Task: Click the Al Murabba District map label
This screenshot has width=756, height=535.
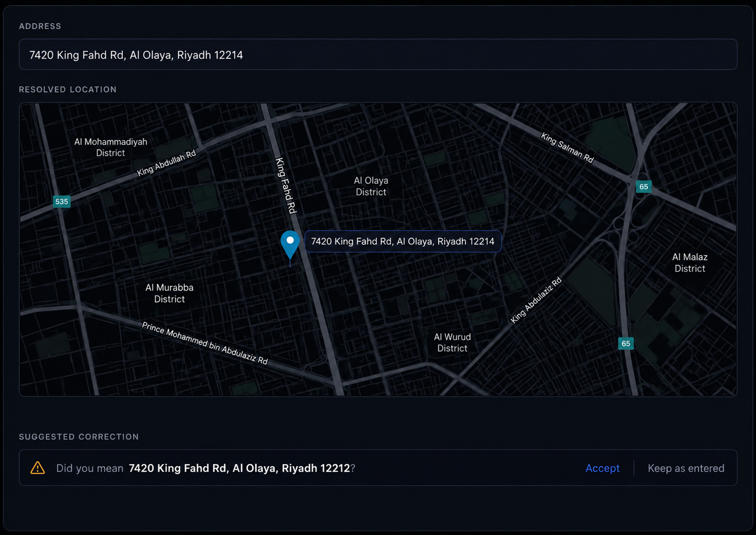Action: coord(169,293)
